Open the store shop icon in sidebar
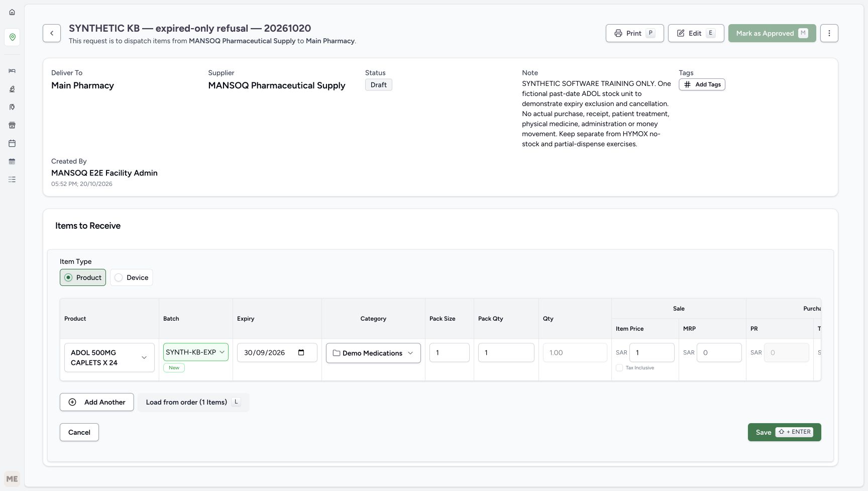The height and width of the screenshot is (491, 868). (12, 125)
